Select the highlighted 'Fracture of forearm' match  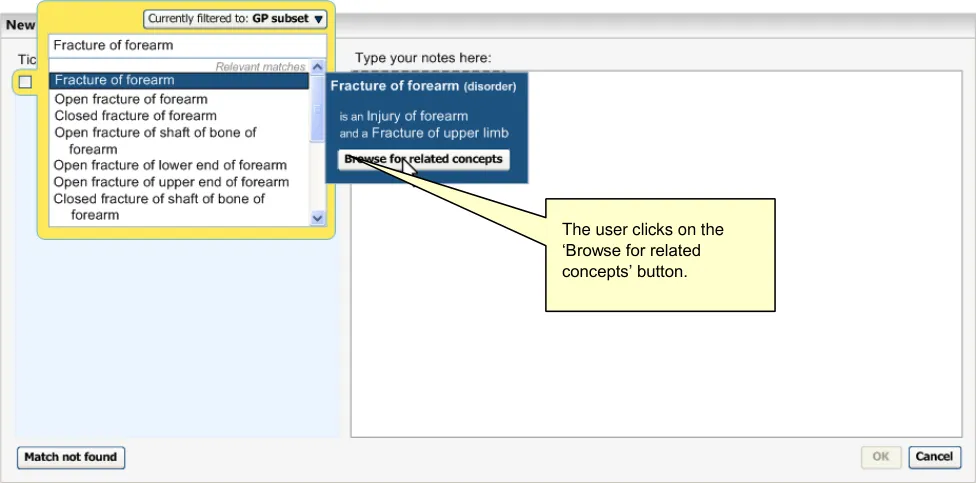tap(180, 80)
